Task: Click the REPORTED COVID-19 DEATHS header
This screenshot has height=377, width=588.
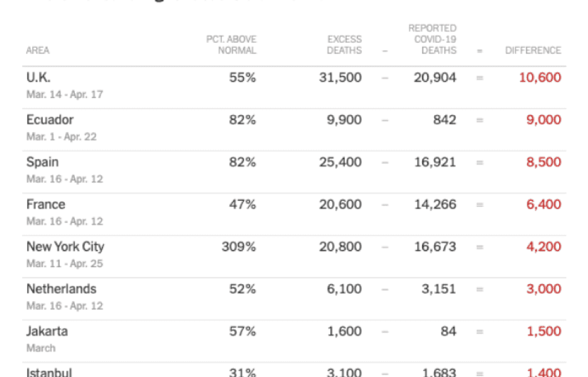Action: coord(432,40)
